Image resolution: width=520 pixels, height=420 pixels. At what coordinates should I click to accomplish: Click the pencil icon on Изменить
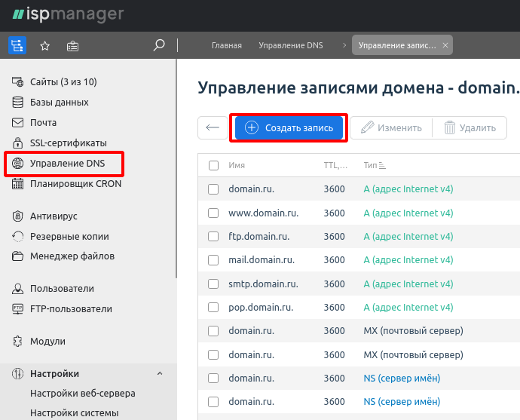pyautogui.click(x=367, y=127)
